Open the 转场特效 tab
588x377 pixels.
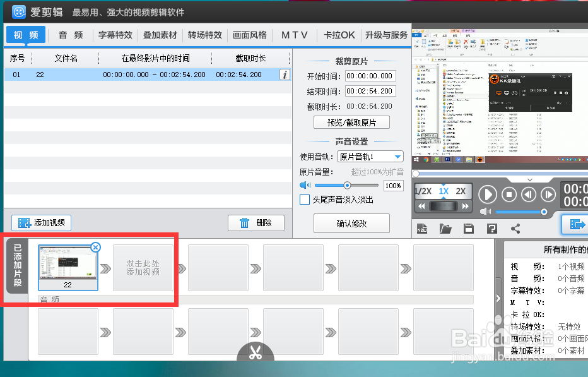coord(205,35)
